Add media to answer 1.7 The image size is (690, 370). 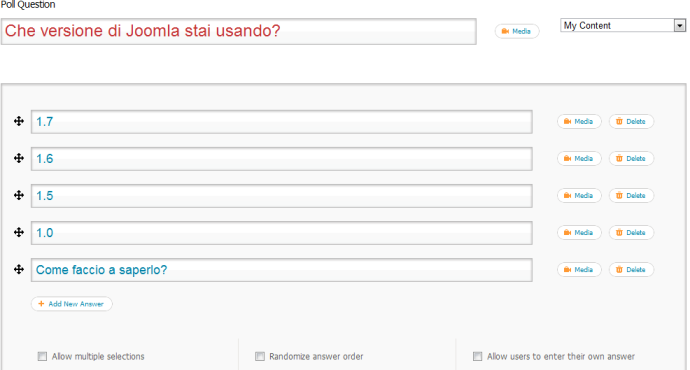579,121
